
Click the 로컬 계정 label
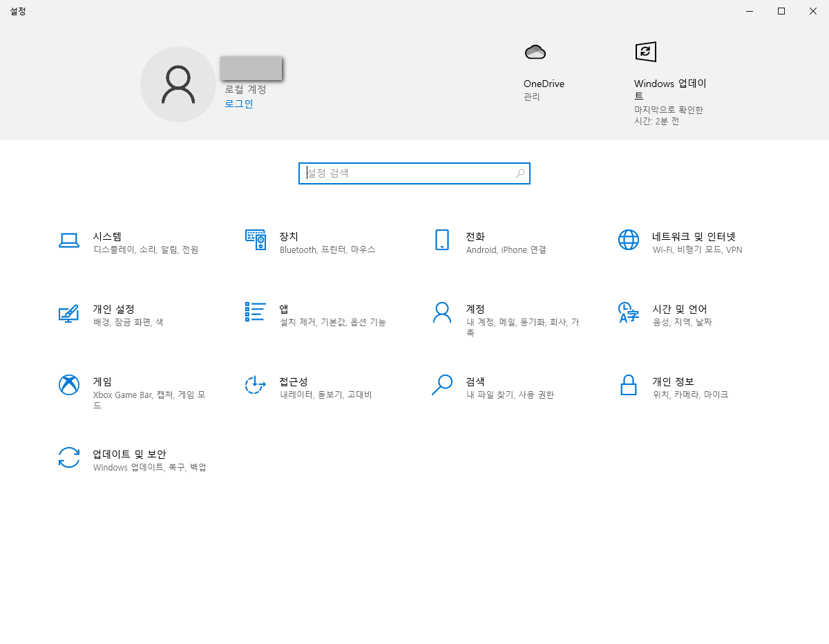tap(245, 89)
